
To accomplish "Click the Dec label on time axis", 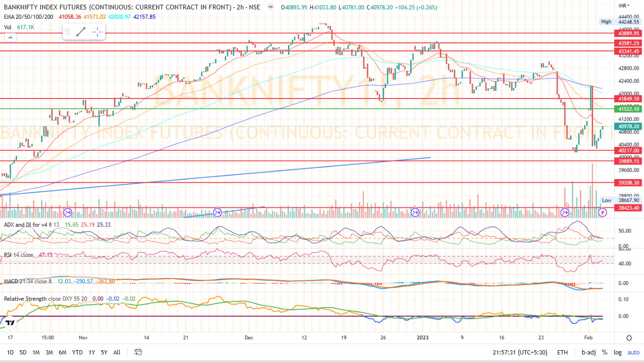I will coord(249,337).
